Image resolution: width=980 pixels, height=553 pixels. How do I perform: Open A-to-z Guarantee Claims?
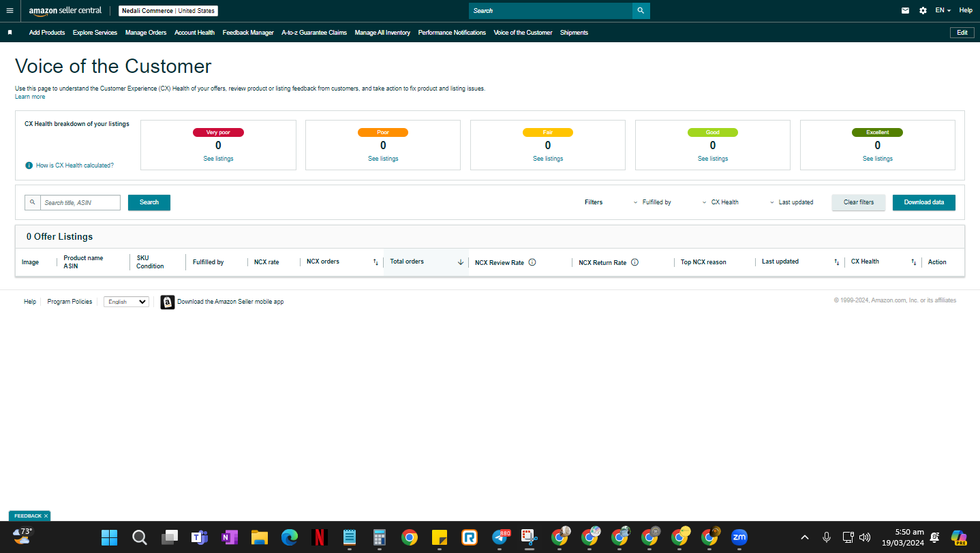(314, 33)
